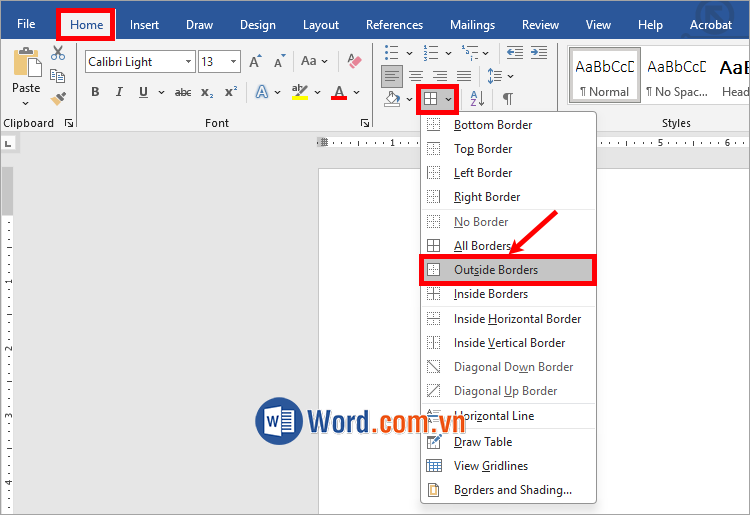Toggle Show/Hide paragraph marks

click(x=508, y=99)
